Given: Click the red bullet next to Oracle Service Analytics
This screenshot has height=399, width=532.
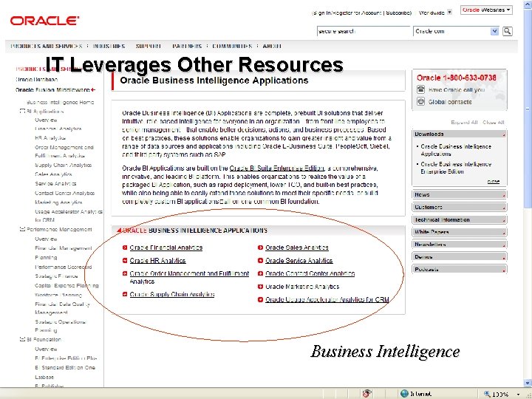Looking at the screenshot, I should [x=260, y=261].
